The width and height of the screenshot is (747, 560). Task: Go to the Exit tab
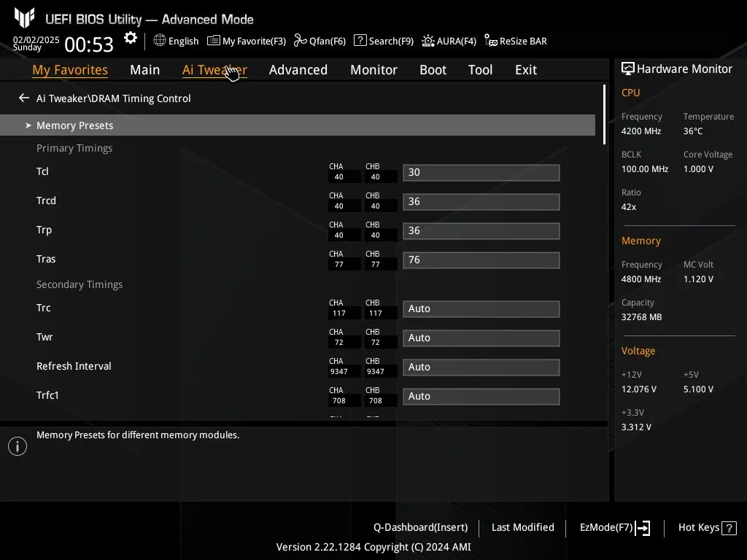pos(526,70)
